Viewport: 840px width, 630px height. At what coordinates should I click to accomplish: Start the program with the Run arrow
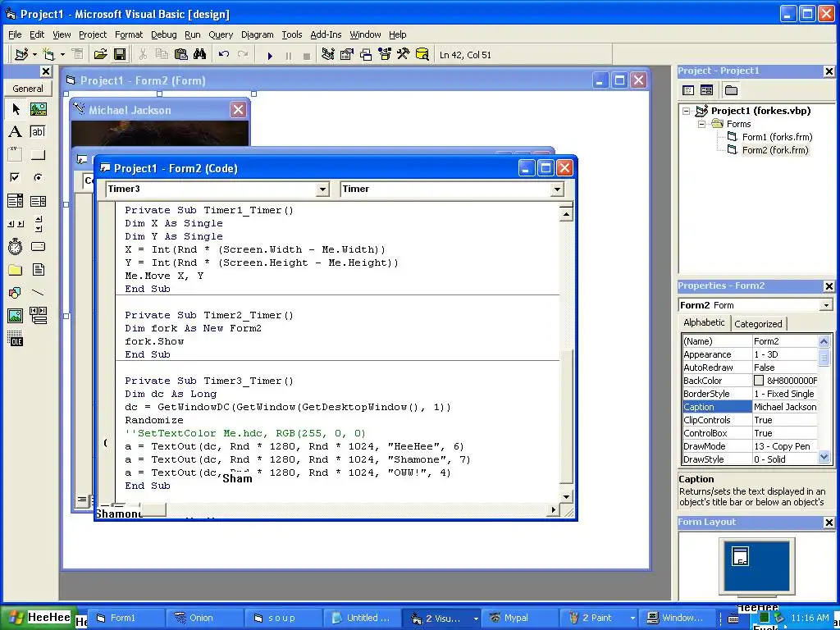click(x=270, y=55)
